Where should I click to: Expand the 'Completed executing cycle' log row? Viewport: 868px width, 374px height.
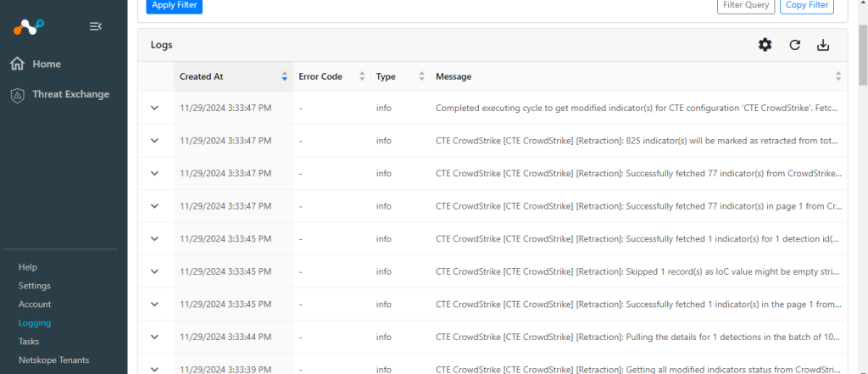coord(155,108)
